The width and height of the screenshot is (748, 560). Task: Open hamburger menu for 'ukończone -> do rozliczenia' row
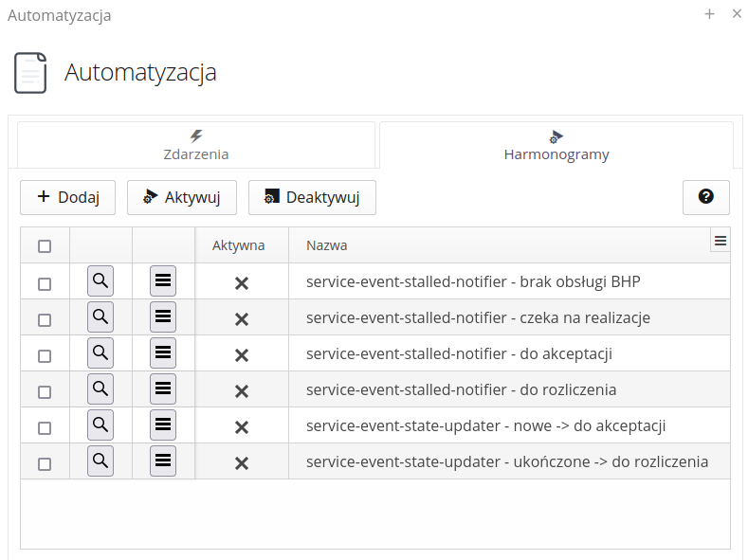tap(163, 461)
